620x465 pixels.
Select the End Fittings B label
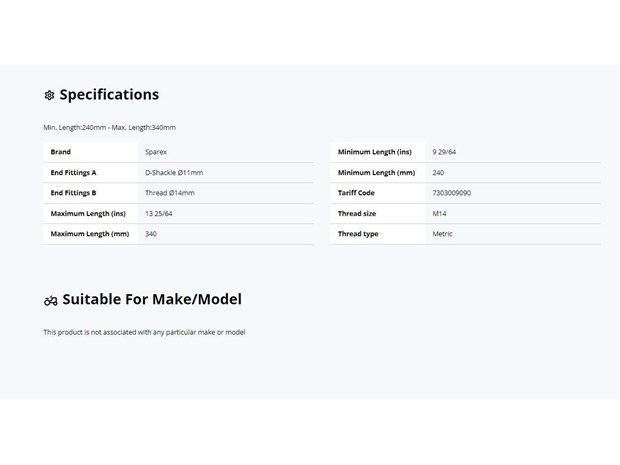tap(73, 193)
